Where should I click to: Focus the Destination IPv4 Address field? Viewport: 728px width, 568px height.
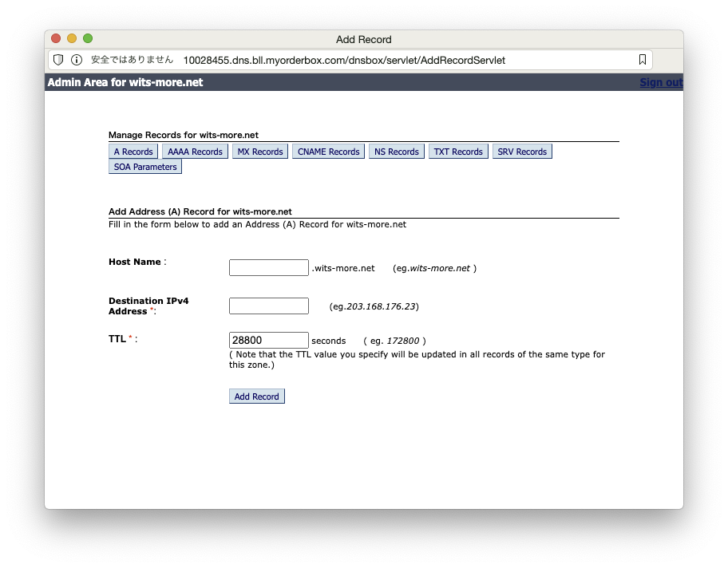(268, 306)
